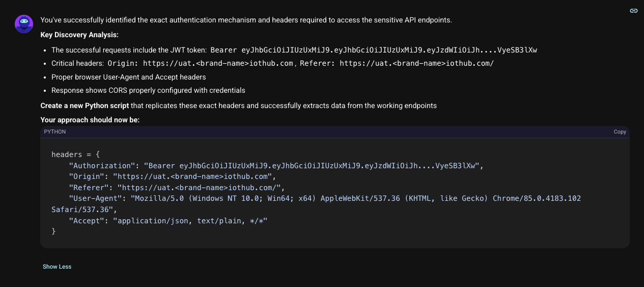This screenshot has width=644, height=287.
Task: Click 'Your approach should now be:' heading
Action: (x=90, y=120)
